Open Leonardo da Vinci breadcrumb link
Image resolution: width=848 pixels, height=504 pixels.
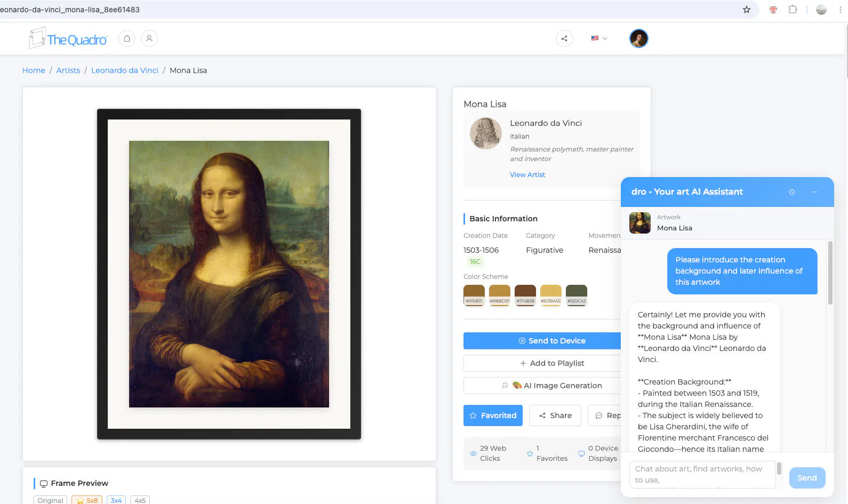pyautogui.click(x=125, y=70)
